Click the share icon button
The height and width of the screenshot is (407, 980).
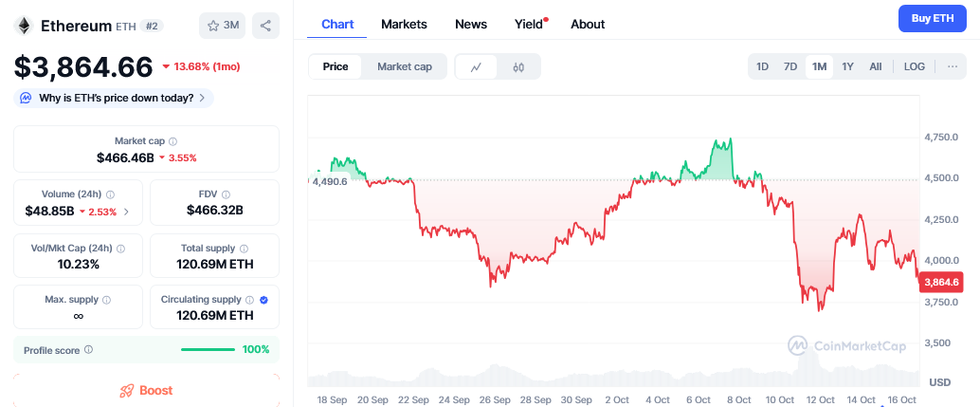(265, 26)
